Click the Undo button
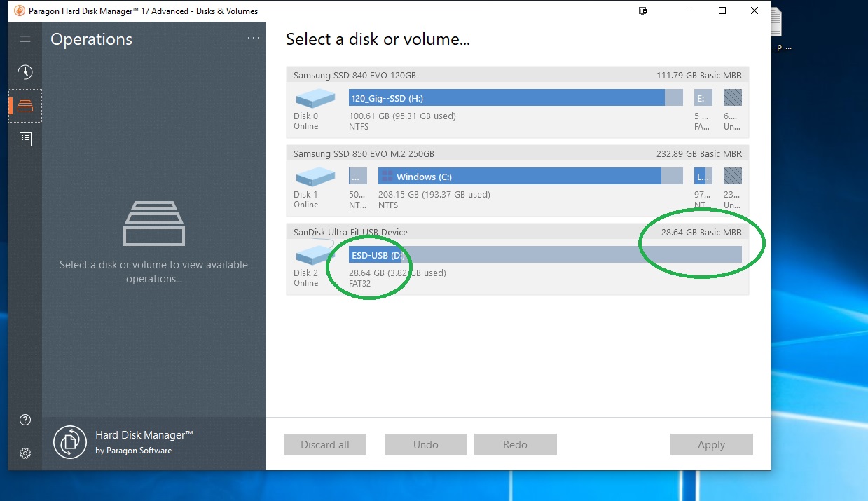The width and height of the screenshot is (868, 501). pyautogui.click(x=426, y=444)
